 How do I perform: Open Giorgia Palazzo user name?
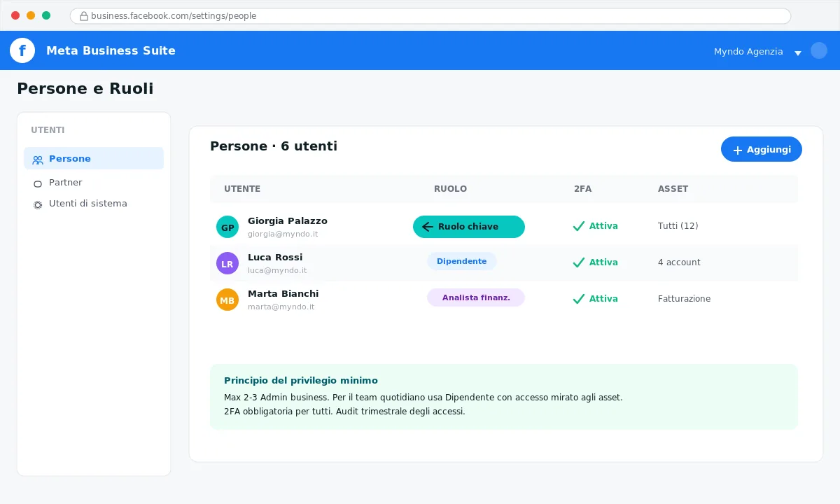pos(288,220)
